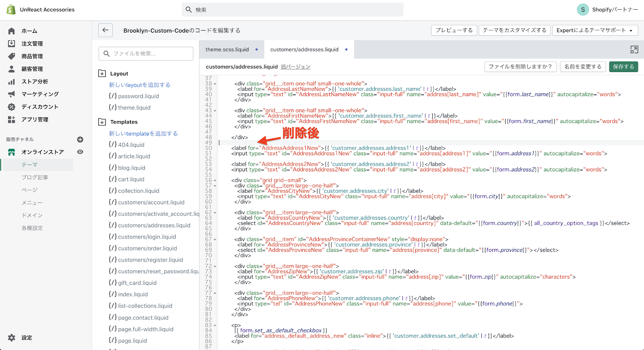
Task: Open the Expert theme support dropdown
Action: click(594, 30)
